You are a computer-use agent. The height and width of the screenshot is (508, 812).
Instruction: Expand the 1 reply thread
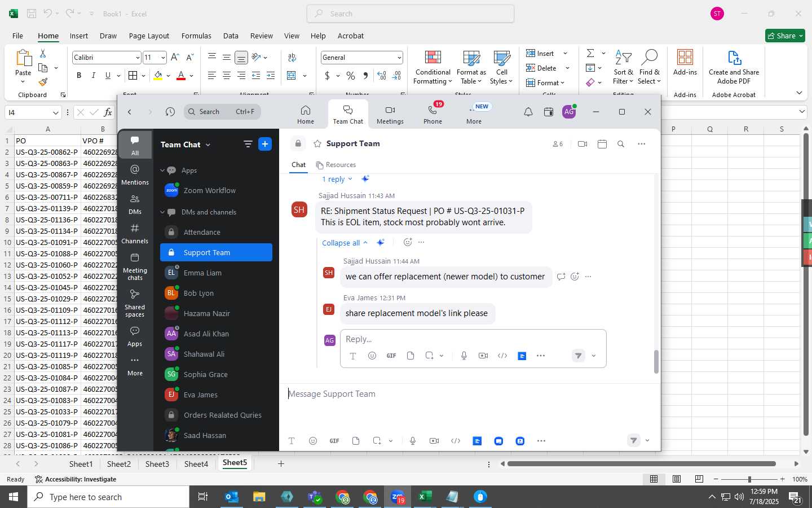click(x=337, y=179)
